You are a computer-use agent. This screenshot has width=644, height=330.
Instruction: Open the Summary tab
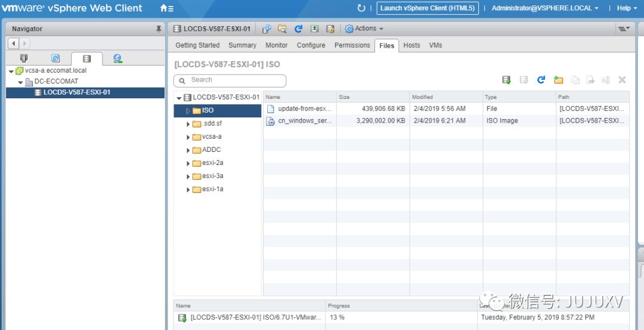[242, 45]
